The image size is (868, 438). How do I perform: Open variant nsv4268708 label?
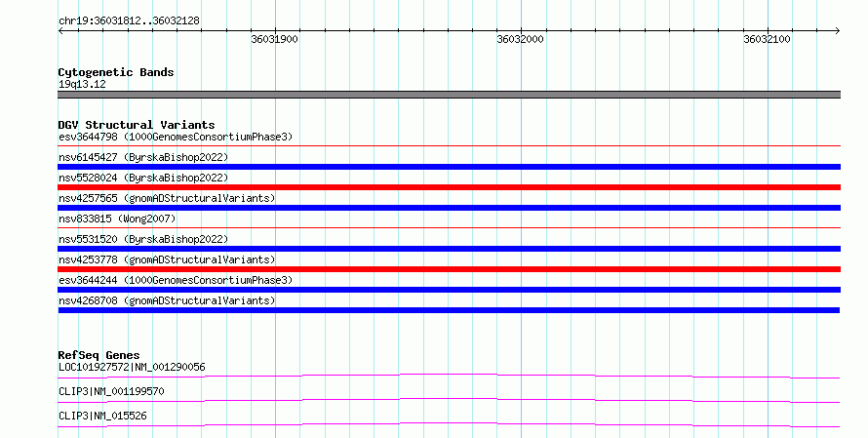coord(167,300)
